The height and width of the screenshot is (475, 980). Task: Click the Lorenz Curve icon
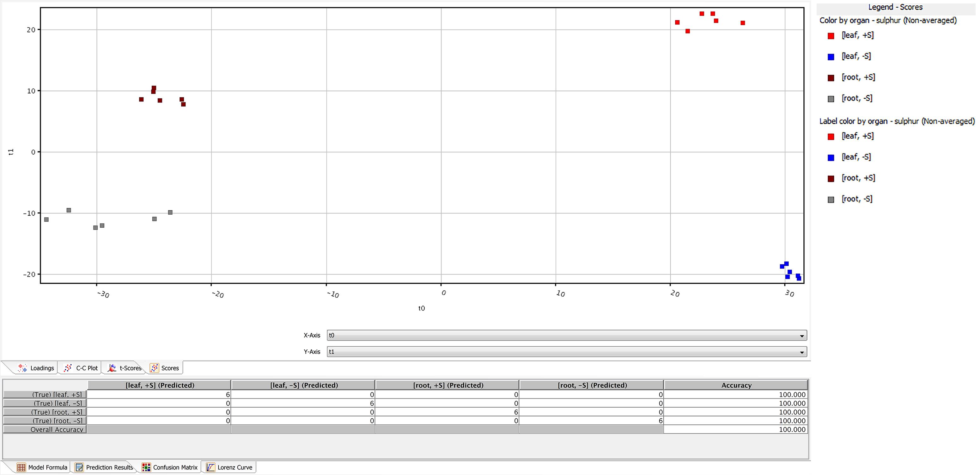point(210,467)
